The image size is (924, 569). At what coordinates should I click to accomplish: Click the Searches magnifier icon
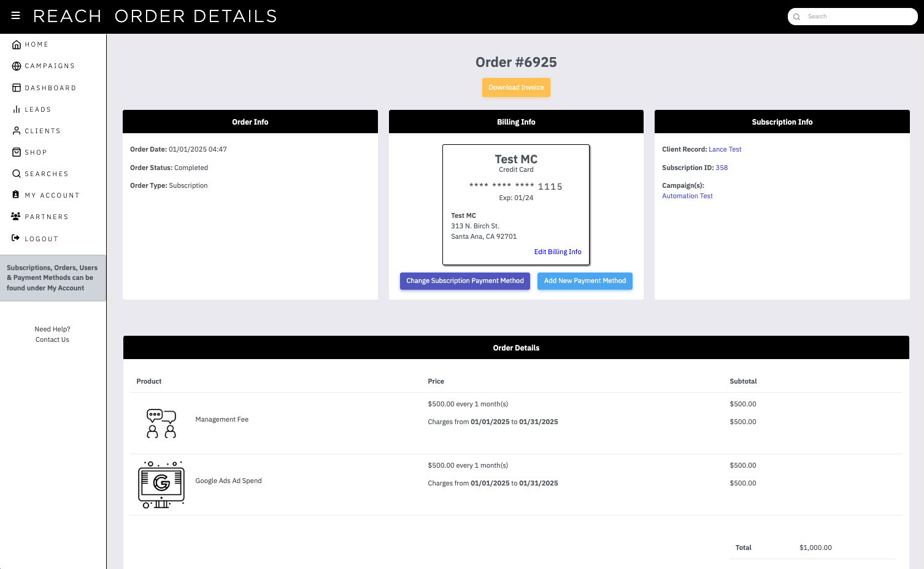pos(17,174)
